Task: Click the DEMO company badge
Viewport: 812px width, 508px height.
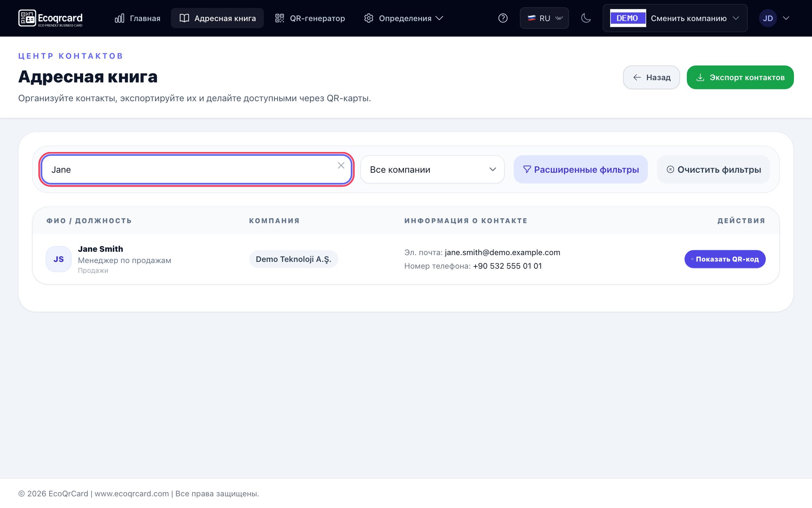Action: (628, 18)
